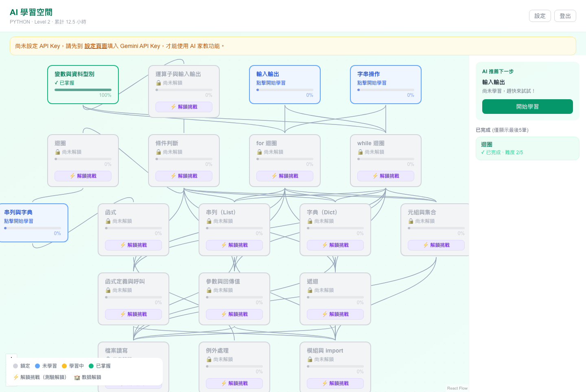
Task: Click 解鎖挑戰 in the 遞迴 node
Action: coord(335,314)
